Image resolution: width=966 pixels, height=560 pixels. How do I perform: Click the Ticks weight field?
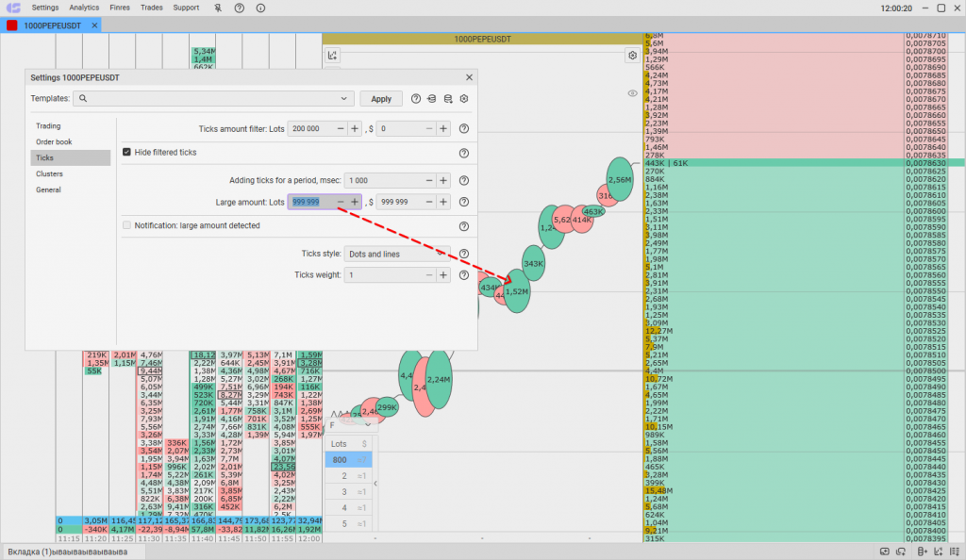pos(384,275)
